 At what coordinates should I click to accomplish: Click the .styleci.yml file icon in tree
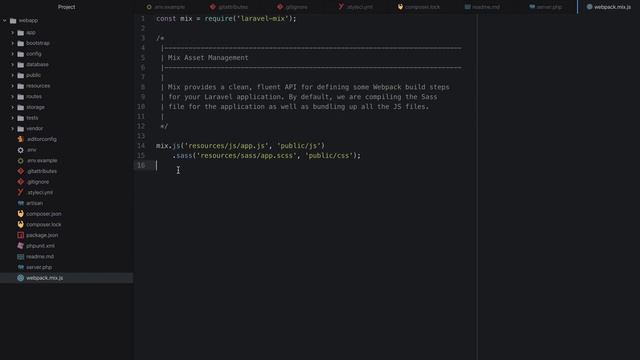click(x=21, y=193)
